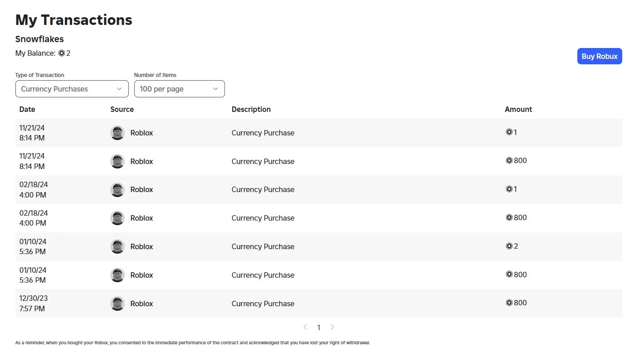Open the Type of Transaction dropdown

pyautogui.click(x=72, y=89)
